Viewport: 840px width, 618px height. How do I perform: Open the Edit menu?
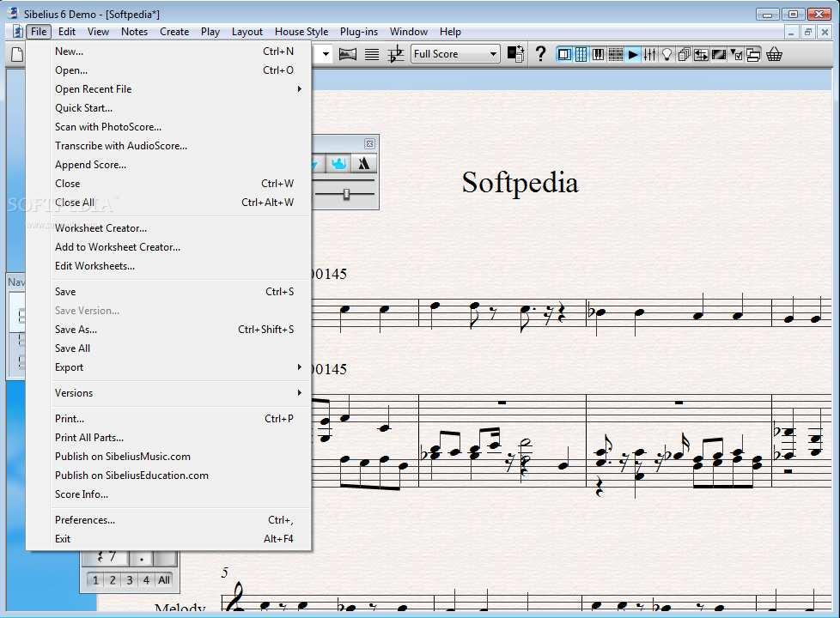pyautogui.click(x=67, y=32)
